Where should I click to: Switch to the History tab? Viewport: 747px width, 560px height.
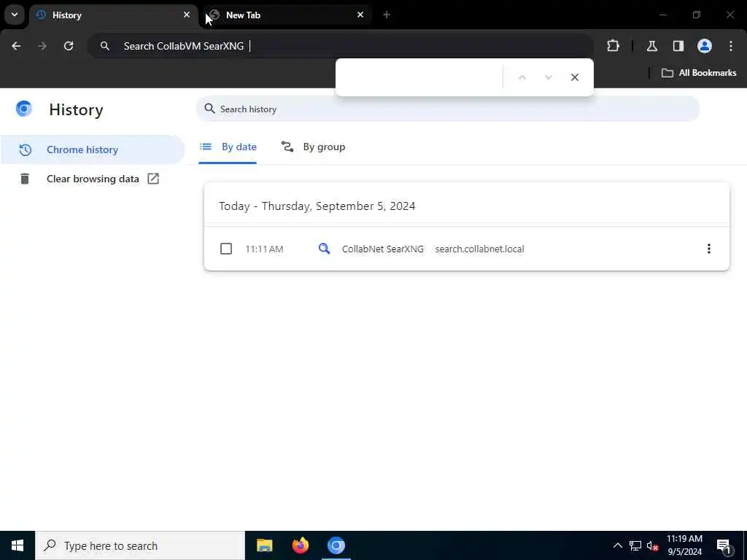[x=113, y=15]
